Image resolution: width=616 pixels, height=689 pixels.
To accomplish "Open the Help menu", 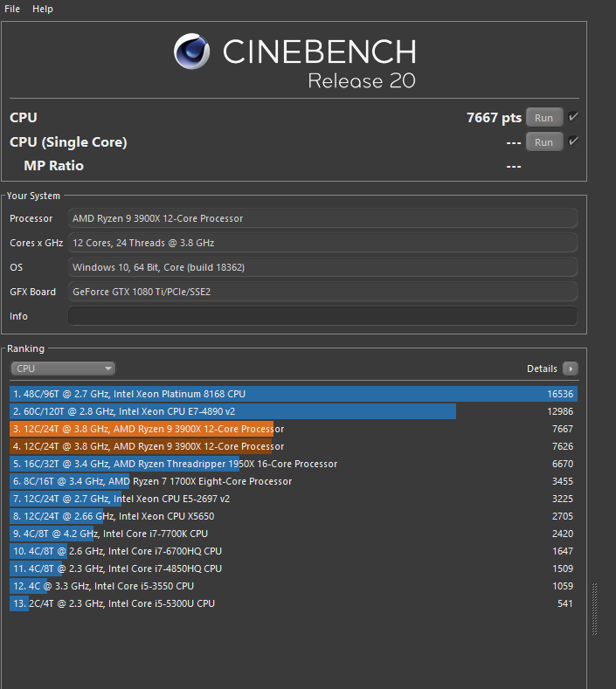I will point(43,9).
